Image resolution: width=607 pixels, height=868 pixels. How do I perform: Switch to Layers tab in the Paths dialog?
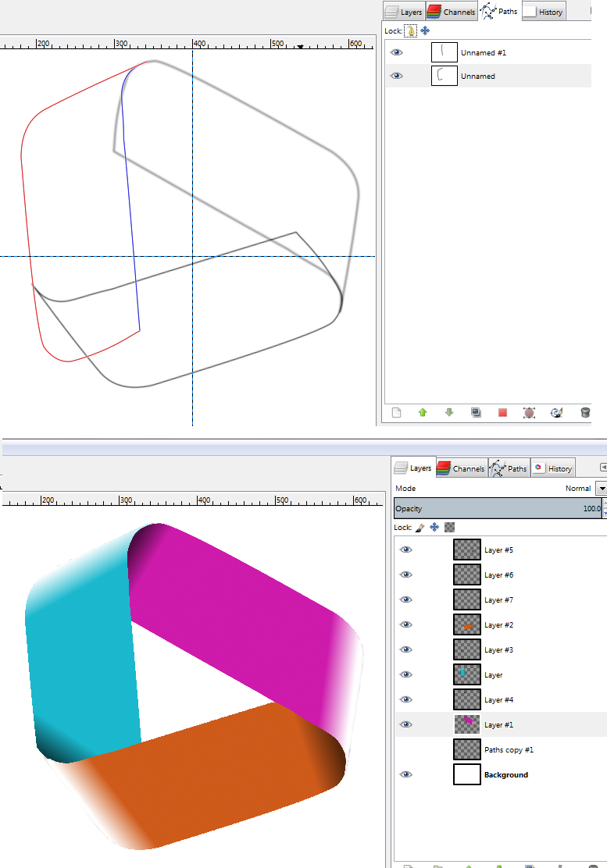(x=404, y=12)
